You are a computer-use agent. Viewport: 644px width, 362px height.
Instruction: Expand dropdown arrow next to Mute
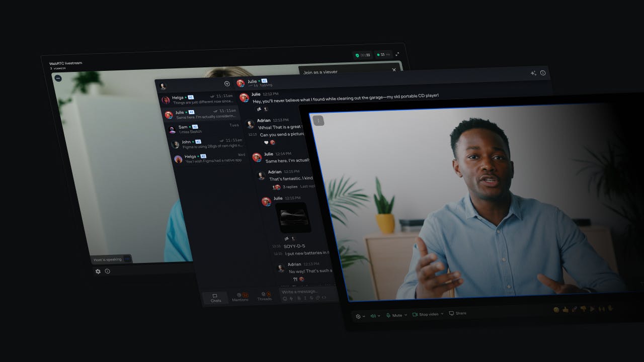tap(406, 315)
